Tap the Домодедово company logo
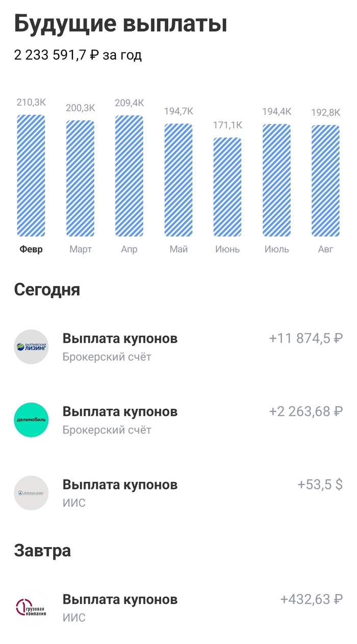The width and height of the screenshot is (357, 644). [x=31, y=493]
